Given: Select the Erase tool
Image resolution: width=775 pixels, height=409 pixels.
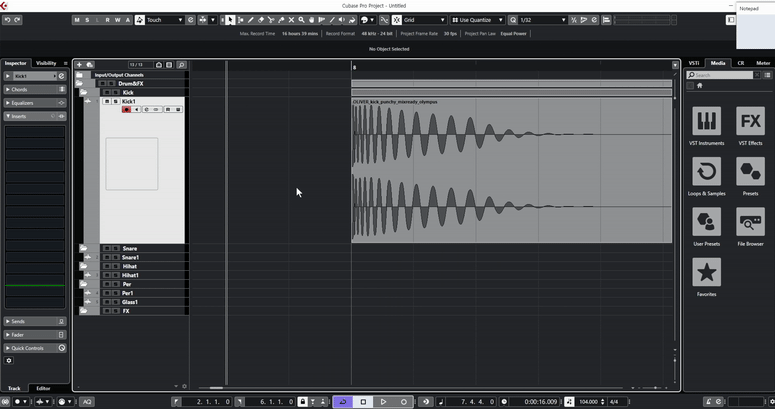Looking at the screenshot, I should (x=261, y=20).
